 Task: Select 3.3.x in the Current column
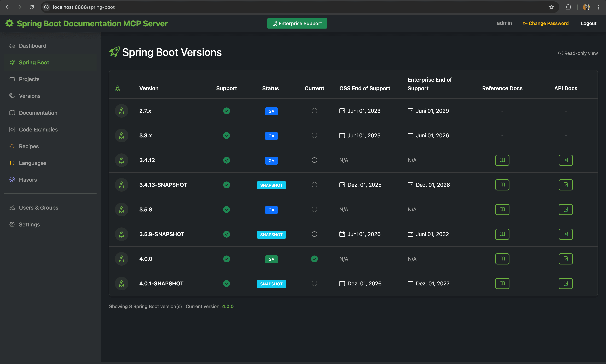(x=314, y=135)
